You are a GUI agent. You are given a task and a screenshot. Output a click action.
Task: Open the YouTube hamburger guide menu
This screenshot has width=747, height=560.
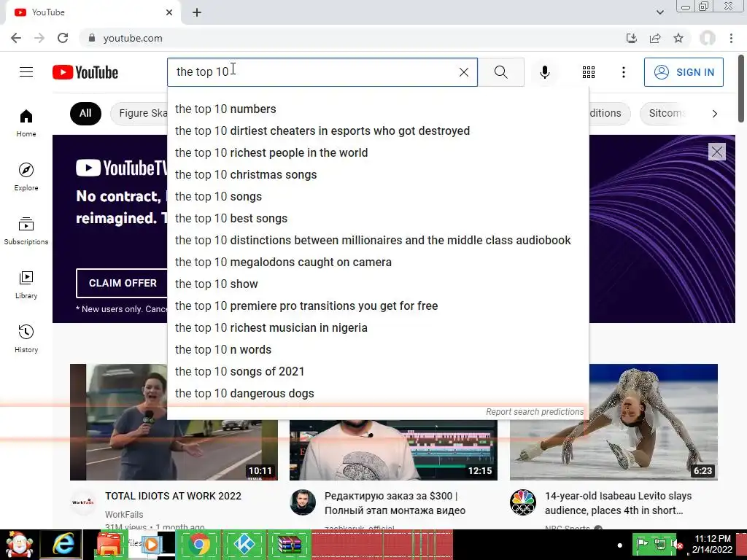(x=26, y=72)
